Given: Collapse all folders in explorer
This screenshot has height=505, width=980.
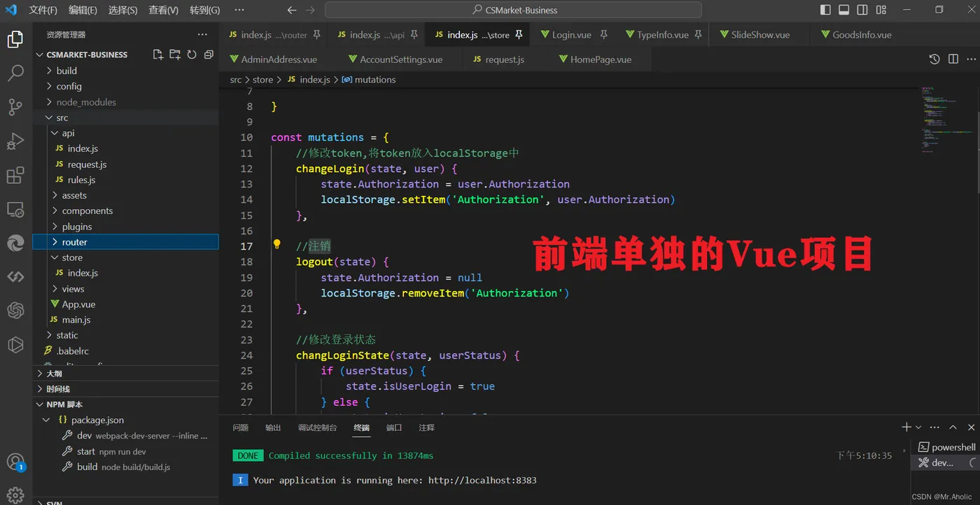Looking at the screenshot, I should [x=209, y=55].
